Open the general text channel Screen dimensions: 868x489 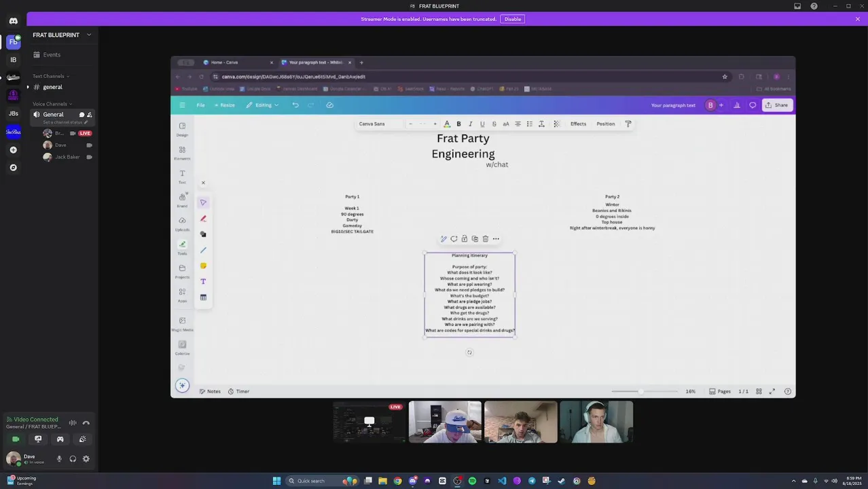pyautogui.click(x=61, y=87)
